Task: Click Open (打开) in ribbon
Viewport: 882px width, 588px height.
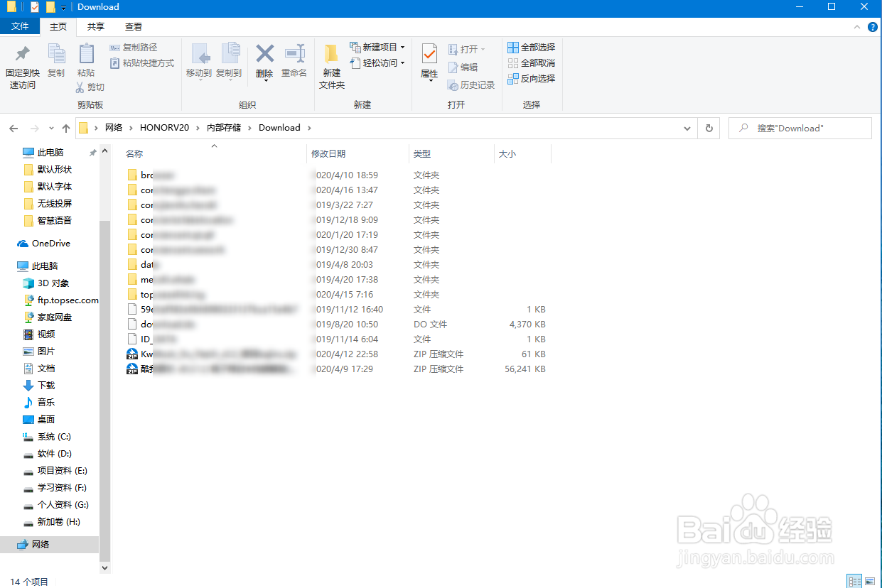Action: tap(467, 50)
